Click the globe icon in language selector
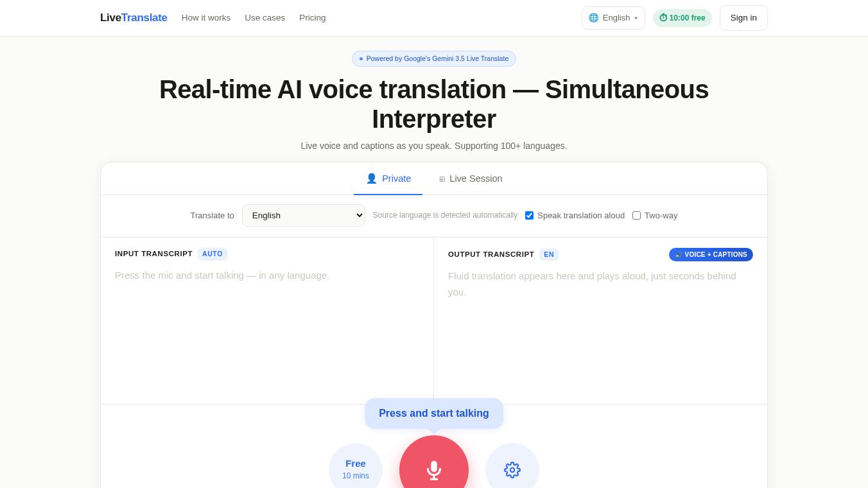Image resolution: width=868 pixels, height=488 pixels. (x=593, y=18)
